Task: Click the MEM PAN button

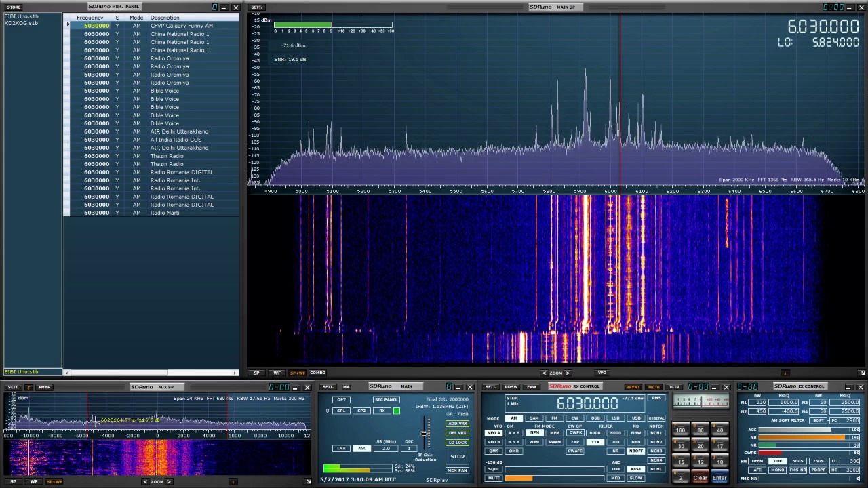Action: [x=457, y=470]
